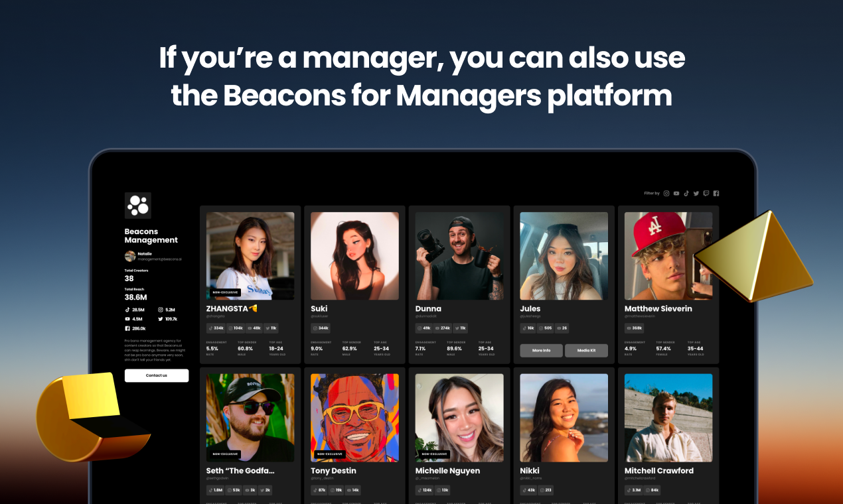Open Tony Destin's illustrated portrait
The image size is (843, 504).
354,417
